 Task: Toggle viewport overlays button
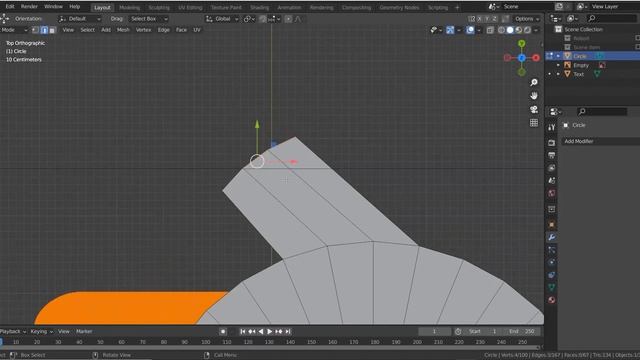coord(470,30)
